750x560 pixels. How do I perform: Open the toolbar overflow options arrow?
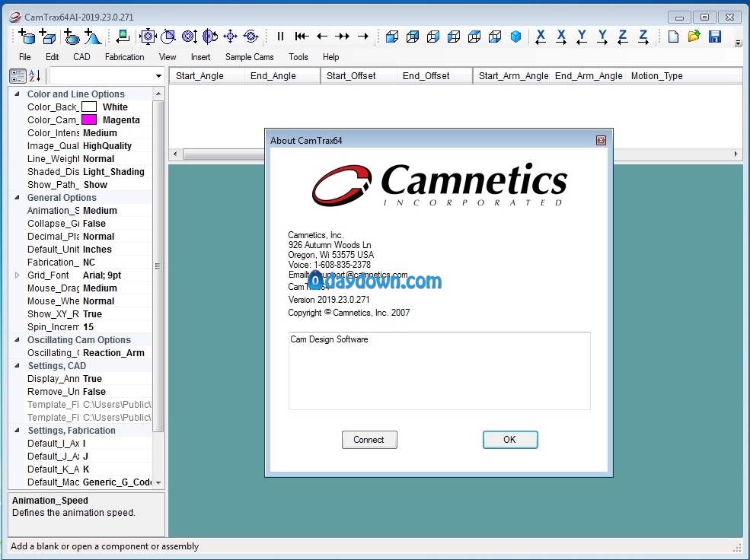pyautogui.click(x=738, y=43)
